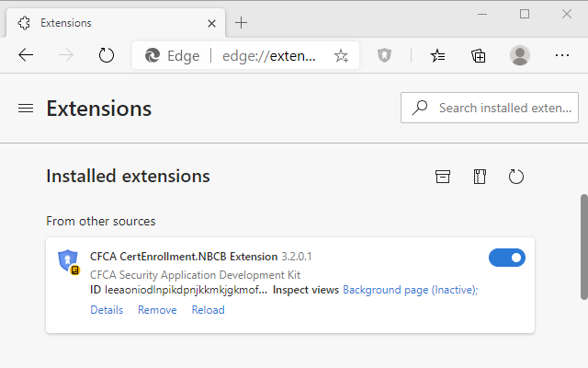Open the tracking prevention shield icon

(384, 55)
